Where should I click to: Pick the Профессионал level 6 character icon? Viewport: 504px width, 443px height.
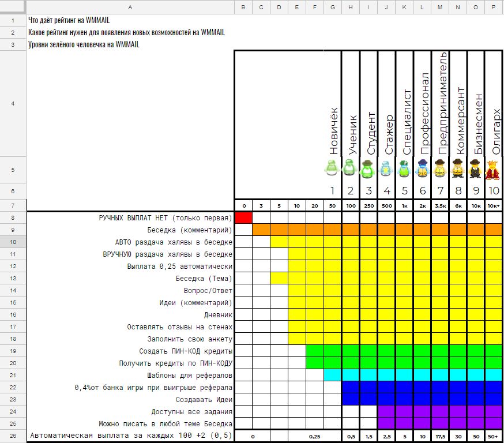[422, 168]
